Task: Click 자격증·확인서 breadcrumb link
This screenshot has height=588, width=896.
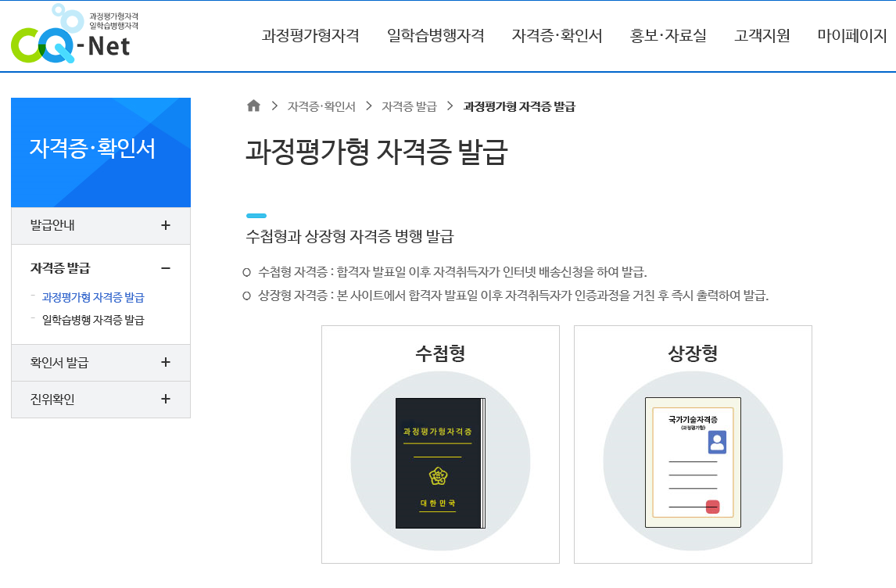Action: (321, 106)
